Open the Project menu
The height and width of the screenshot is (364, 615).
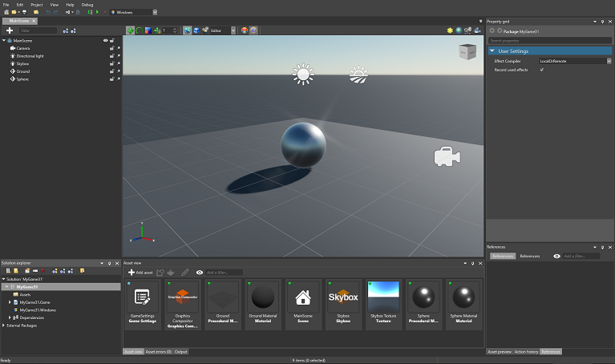(x=37, y=5)
